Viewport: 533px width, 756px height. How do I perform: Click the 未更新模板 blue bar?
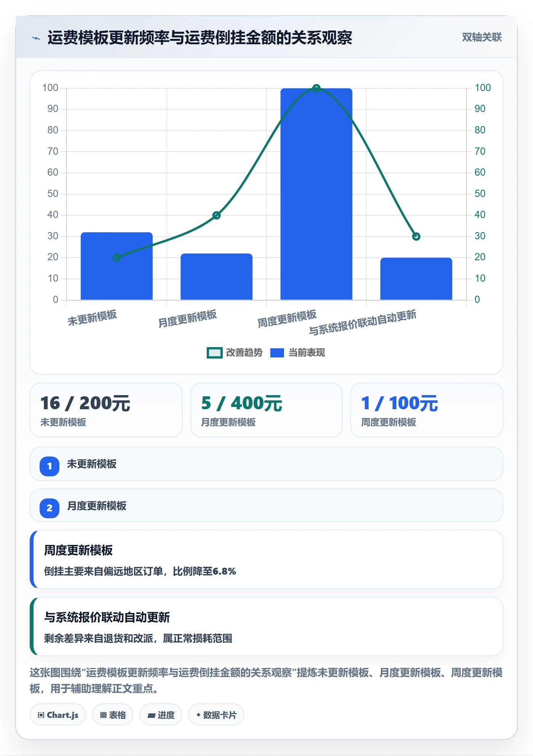pos(116,266)
